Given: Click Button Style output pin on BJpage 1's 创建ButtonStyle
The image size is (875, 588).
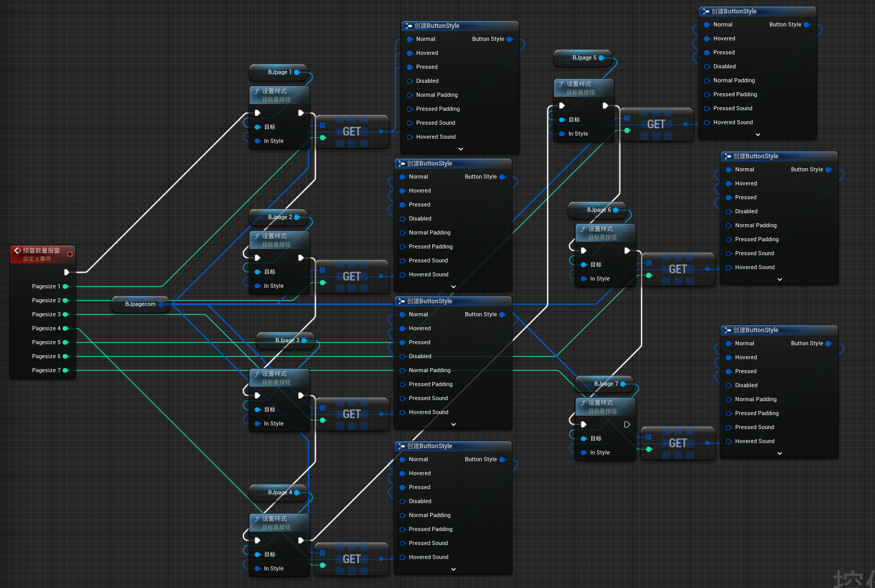Looking at the screenshot, I should [509, 39].
